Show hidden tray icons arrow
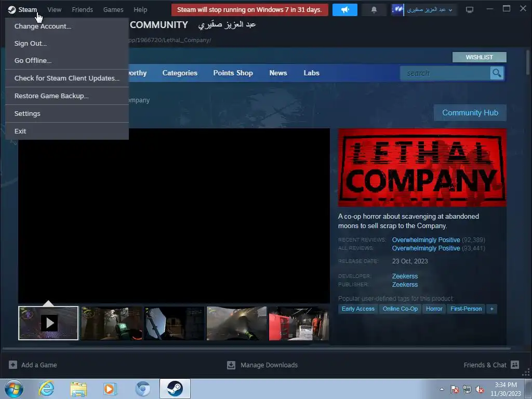This screenshot has width=532, height=399. pos(442,389)
